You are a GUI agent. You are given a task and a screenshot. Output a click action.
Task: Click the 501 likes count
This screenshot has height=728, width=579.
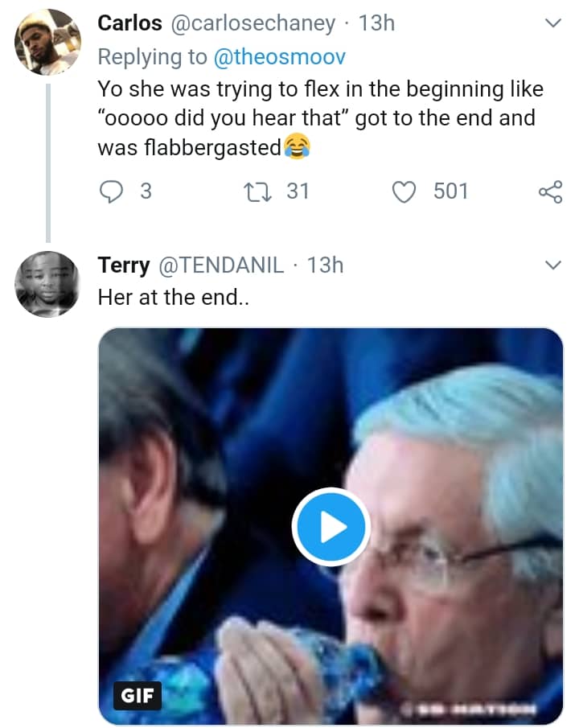pos(450,191)
